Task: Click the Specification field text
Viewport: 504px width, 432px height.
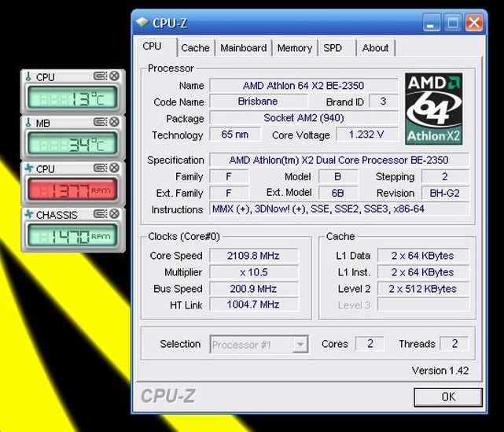Action: (339, 161)
